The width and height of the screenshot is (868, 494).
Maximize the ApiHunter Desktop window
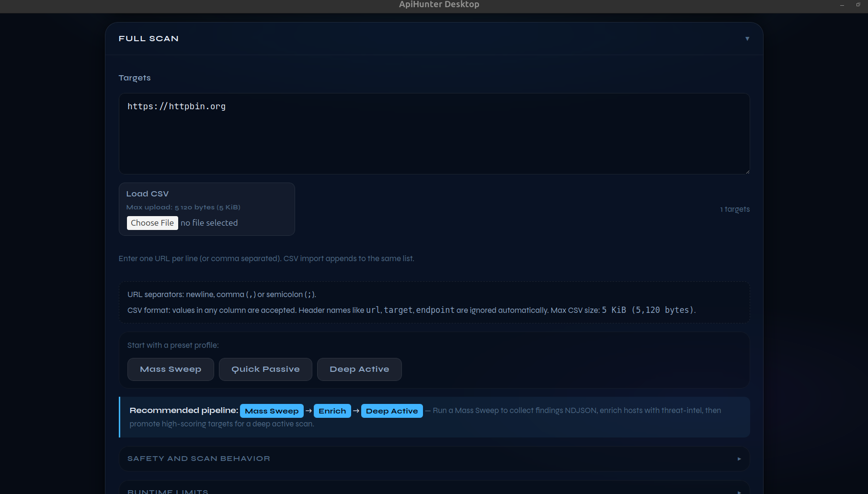(858, 5)
